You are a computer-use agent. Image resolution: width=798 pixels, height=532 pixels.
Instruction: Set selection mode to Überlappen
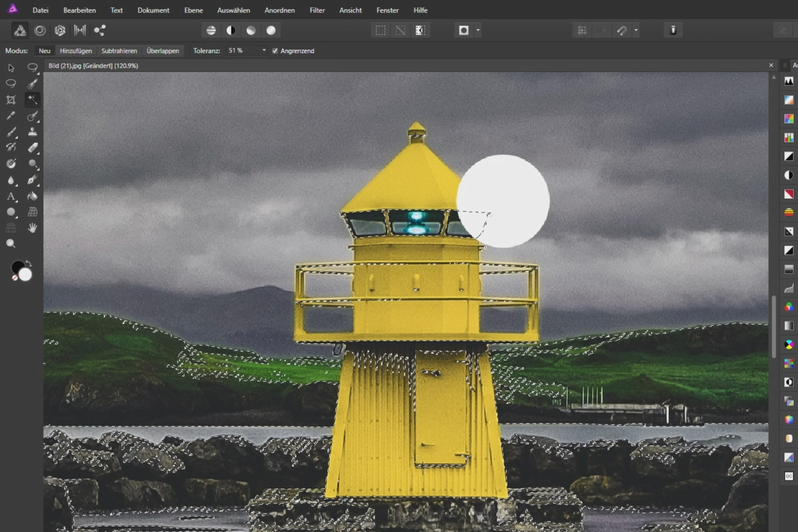point(163,51)
